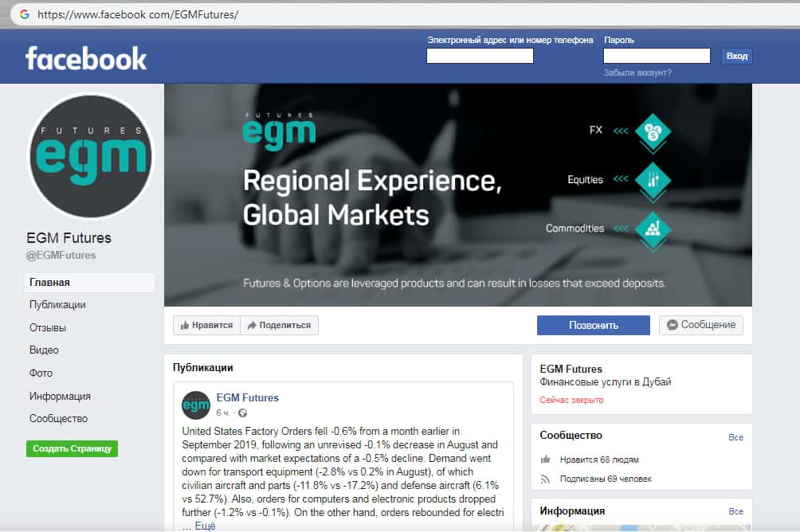Click the Поделиться share button

tap(279, 325)
